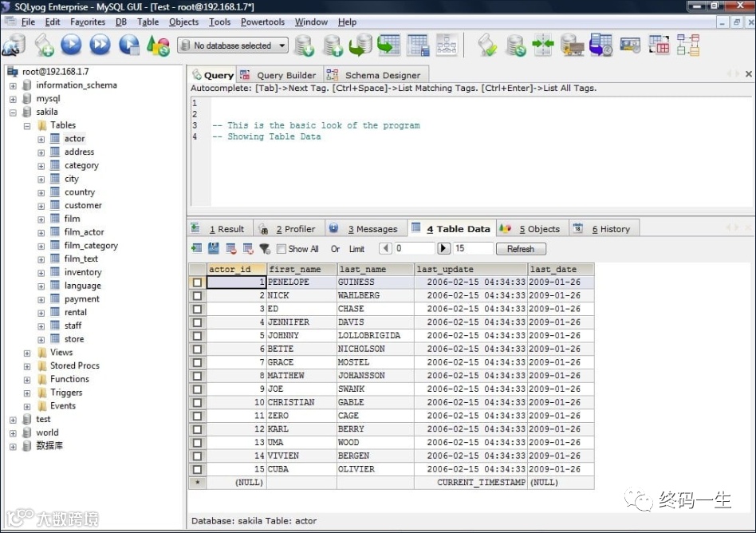Viewport: 756px width, 533px height.
Task: Collapse the Tables folder
Action: coord(27,126)
